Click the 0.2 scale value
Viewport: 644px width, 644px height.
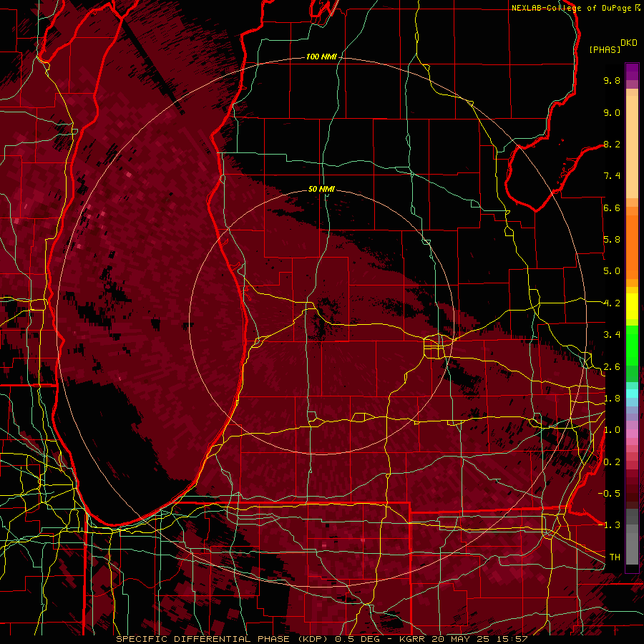[x=612, y=462]
